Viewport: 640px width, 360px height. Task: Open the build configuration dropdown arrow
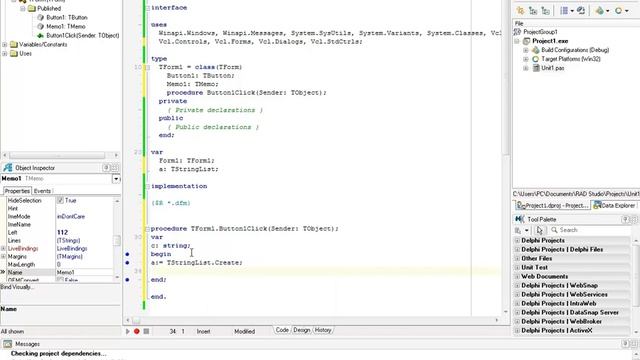pos(607,11)
